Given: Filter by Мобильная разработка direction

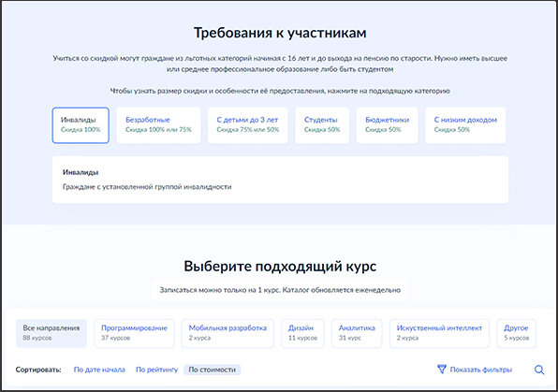Looking at the screenshot, I should click(228, 333).
